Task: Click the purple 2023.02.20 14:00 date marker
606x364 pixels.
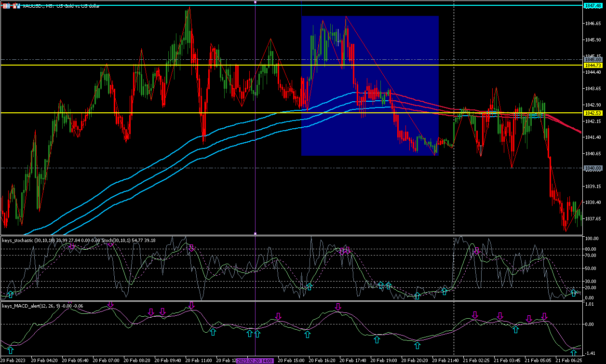Action: coord(256,360)
